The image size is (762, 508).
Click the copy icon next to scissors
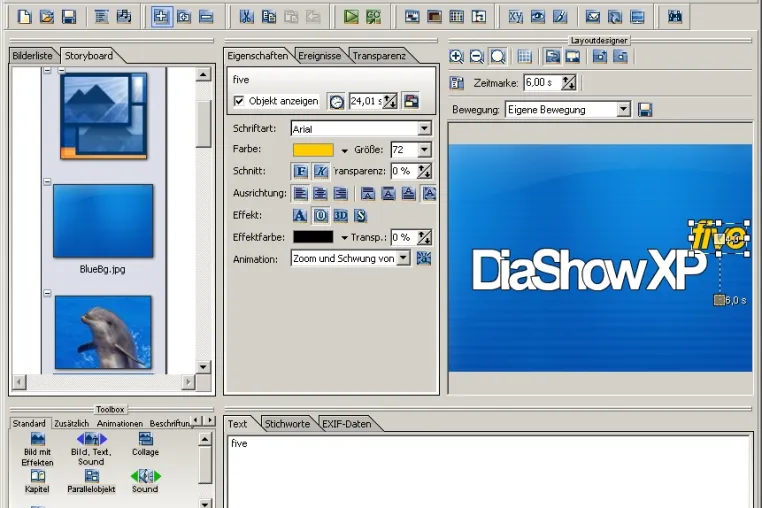coord(269,17)
